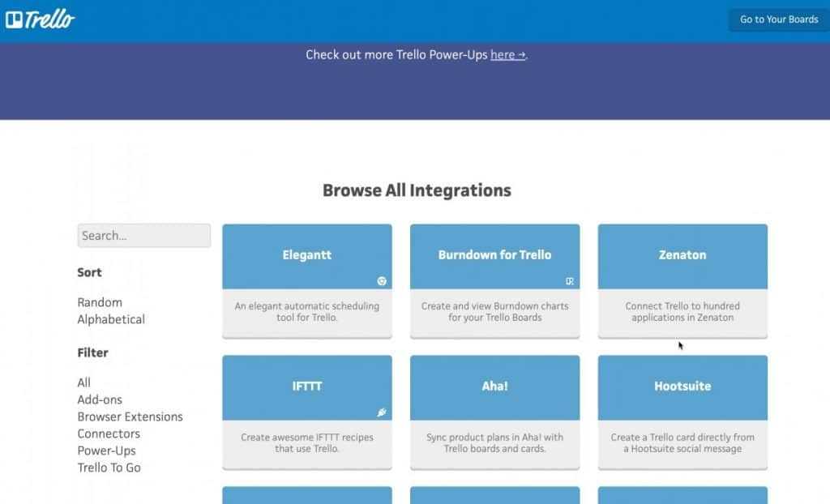Filter by Add-ons
Viewport: 830px width, 504px height.
pyautogui.click(x=100, y=399)
